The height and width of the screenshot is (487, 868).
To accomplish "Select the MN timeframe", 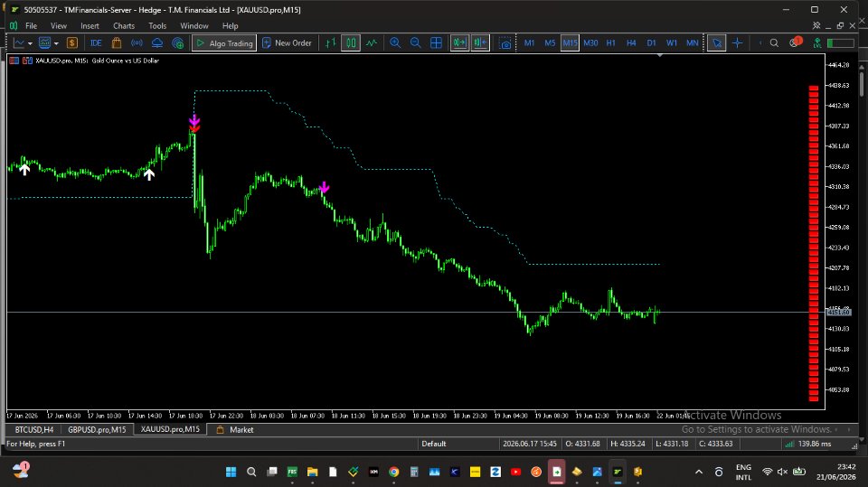I will pyautogui.click(x=692, y=42).
